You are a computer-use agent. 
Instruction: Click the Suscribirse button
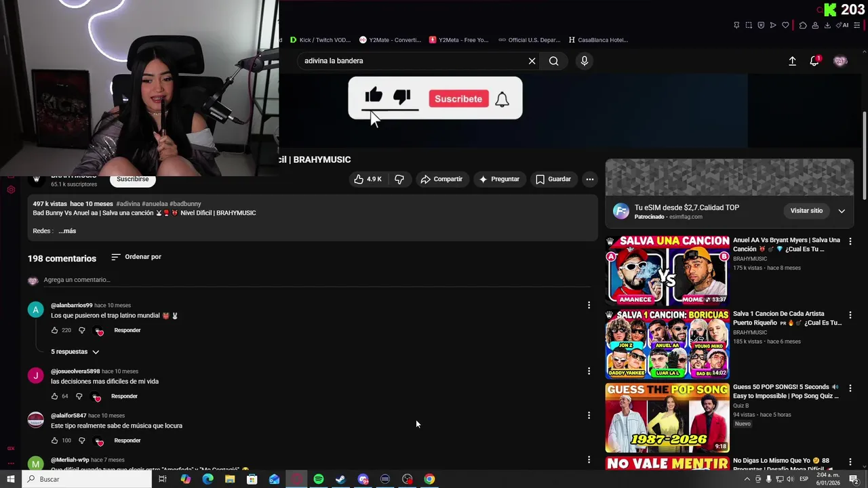pos(132,180)
